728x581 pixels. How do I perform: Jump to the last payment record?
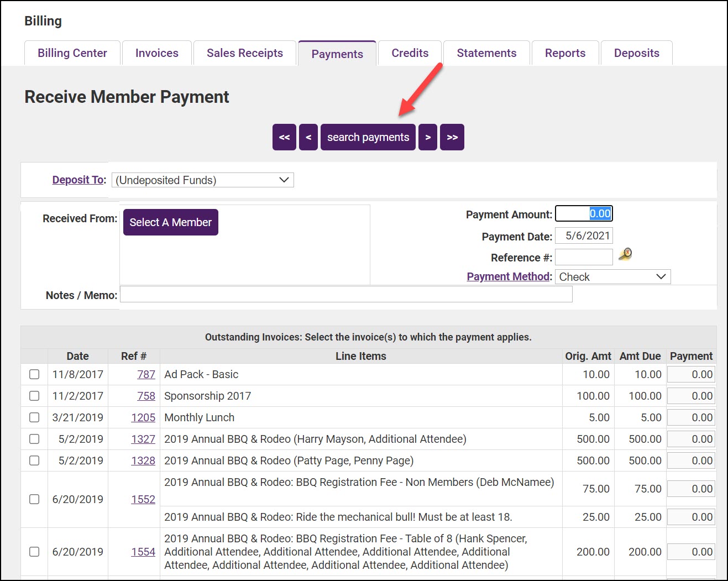pyautogui.click(x=452, y=137)
